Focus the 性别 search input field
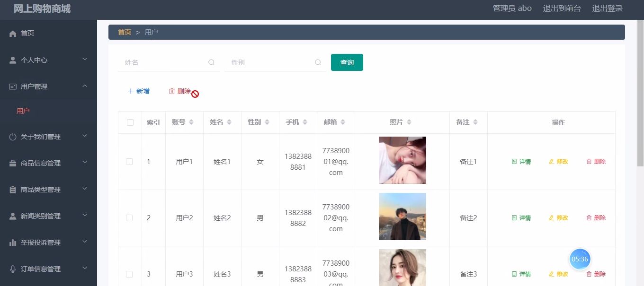The width and height of the screenshot is (644, 286). [x=275, y=62]
